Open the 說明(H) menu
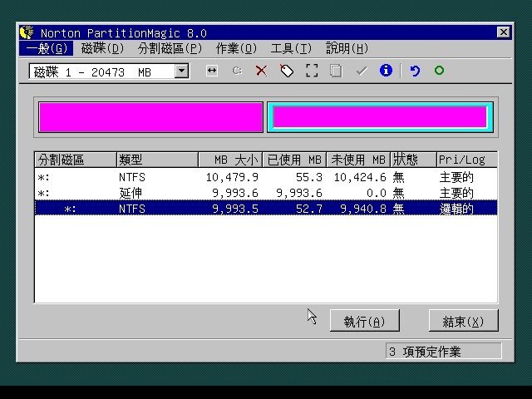532x399 pixels. (x=347, y=48)
